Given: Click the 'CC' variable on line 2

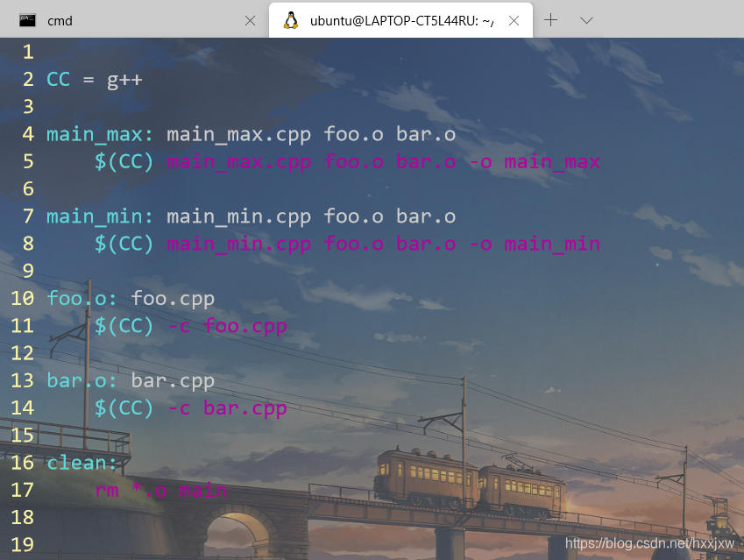Looking at the screenshot, I should pyautogui.click(x=59, y=79).
